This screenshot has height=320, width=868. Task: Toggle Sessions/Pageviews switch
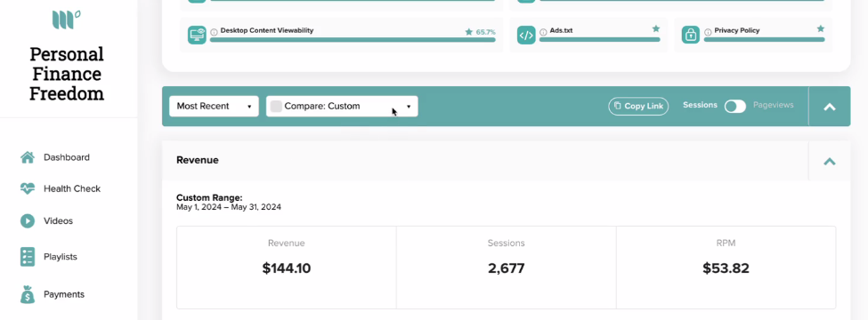click(x=735, y=106)
